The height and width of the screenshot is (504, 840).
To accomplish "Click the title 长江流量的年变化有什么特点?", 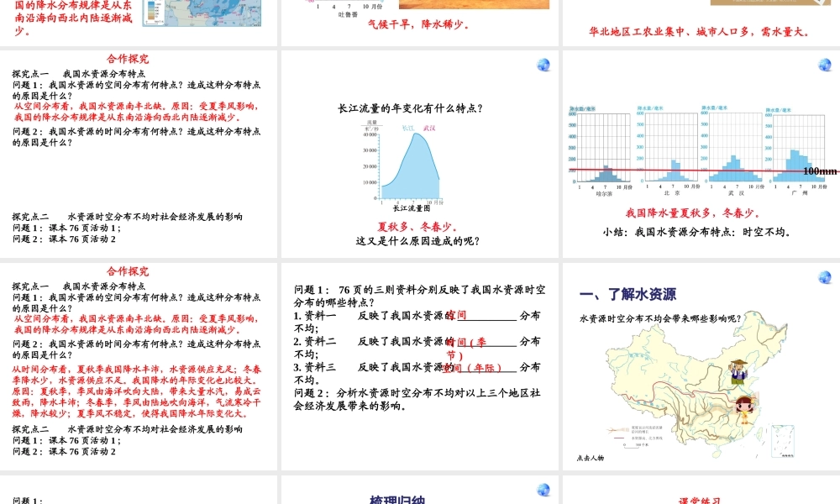I will point(411,108).
